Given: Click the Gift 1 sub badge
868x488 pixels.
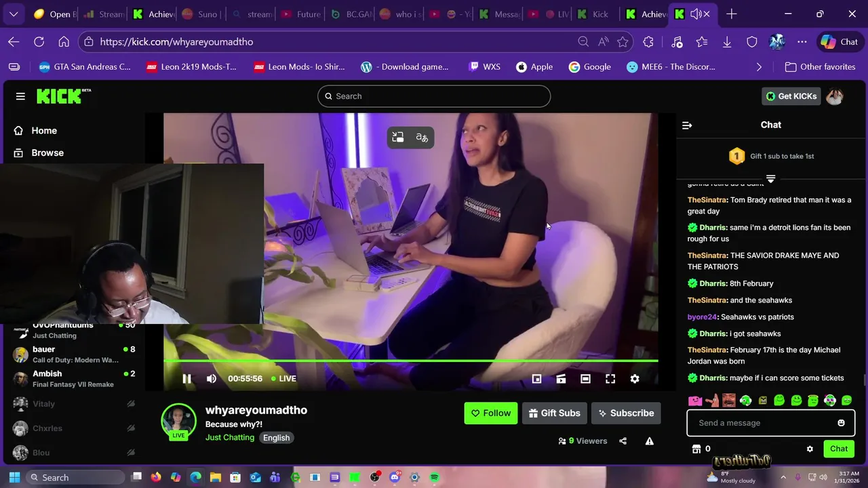Looking at the screenshot, I should coord(736,157).
